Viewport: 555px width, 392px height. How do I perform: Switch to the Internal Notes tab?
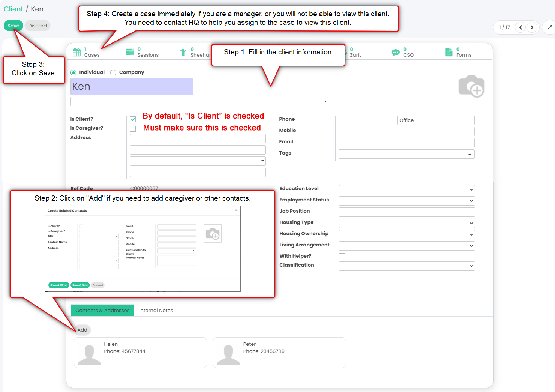(x=156, y=311)
